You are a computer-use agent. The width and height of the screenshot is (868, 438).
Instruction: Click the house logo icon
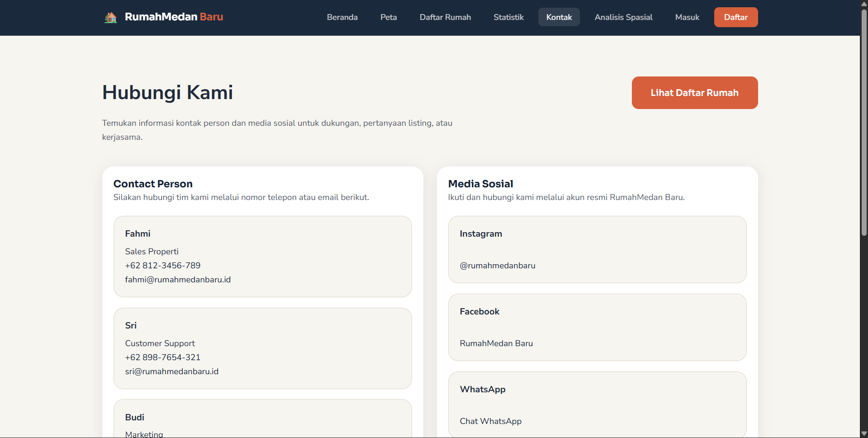(111, 18)
